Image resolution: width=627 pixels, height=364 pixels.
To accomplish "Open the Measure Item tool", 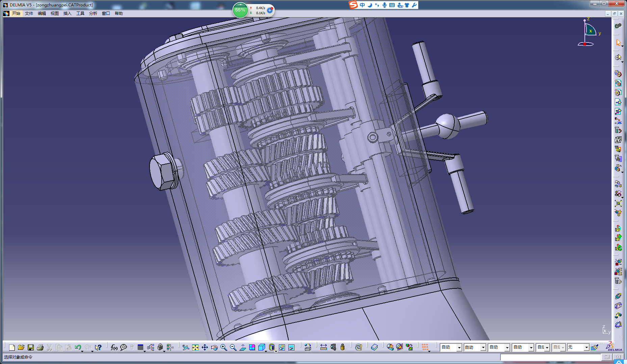I will [x=333, y=347].
